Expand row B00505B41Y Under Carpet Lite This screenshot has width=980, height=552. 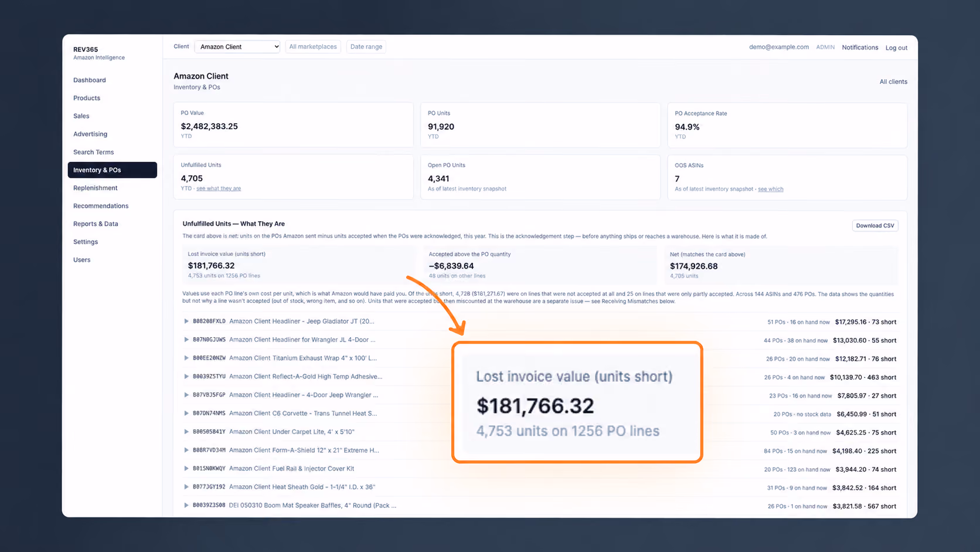(x=186, y=432)
